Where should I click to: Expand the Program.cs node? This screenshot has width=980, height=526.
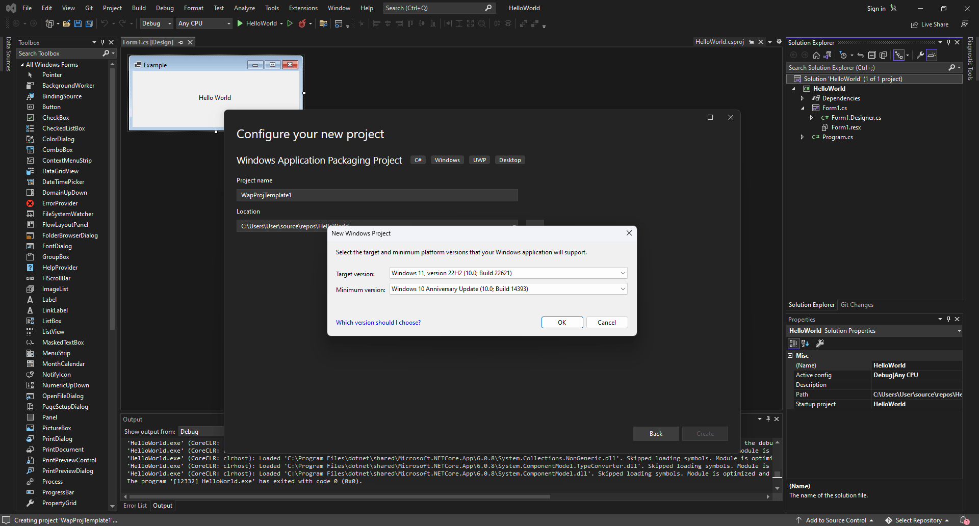pos(803,137)
